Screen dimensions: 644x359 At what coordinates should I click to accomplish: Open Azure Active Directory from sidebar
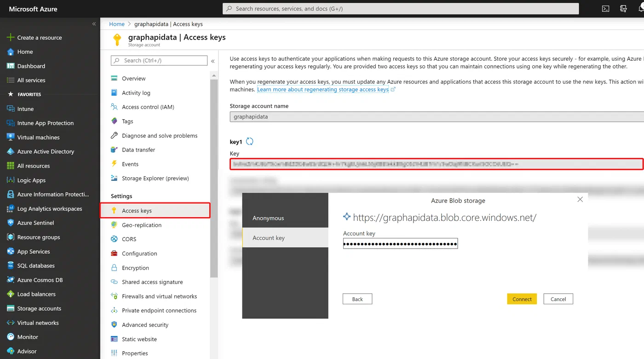point(46,151)
